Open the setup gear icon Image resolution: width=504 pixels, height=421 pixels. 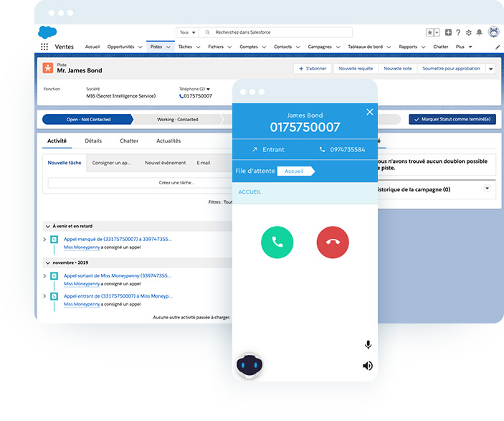click(469, 32)
